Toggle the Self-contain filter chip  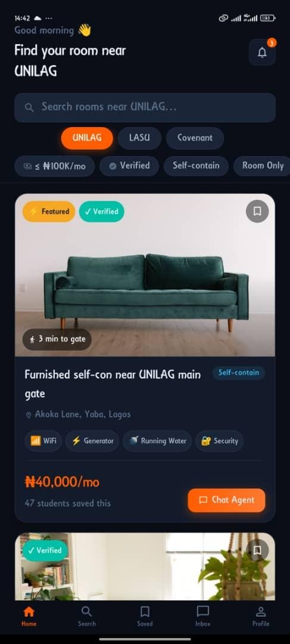coord(196,166)
